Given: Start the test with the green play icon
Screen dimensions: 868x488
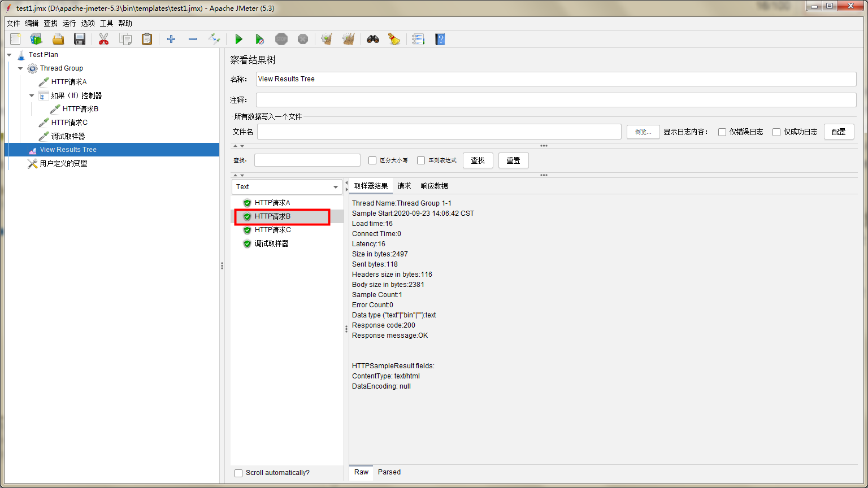Looking at the screenshot, I should point(238,39).
